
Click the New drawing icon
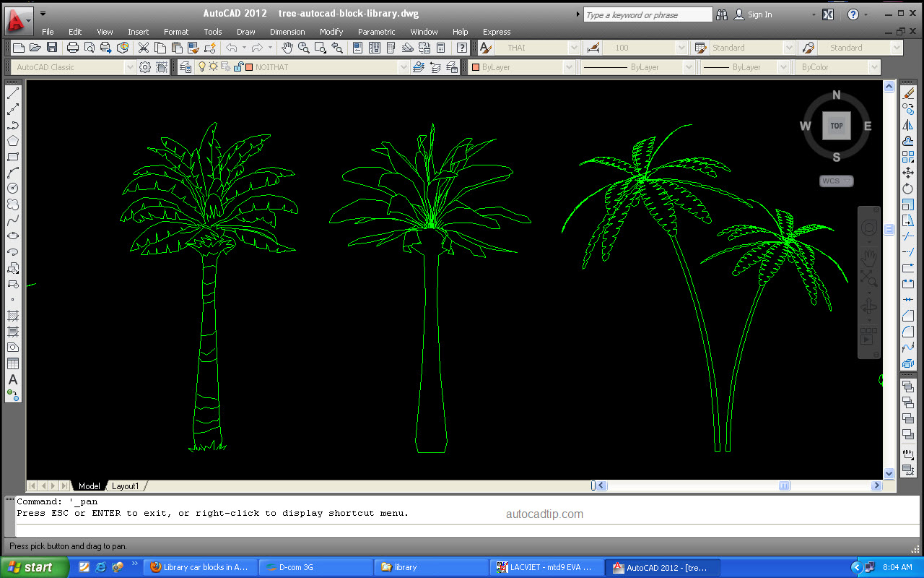19,48
